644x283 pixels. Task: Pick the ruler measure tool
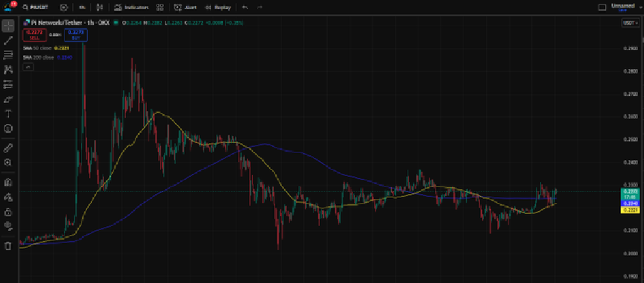(x=8, y=148)
